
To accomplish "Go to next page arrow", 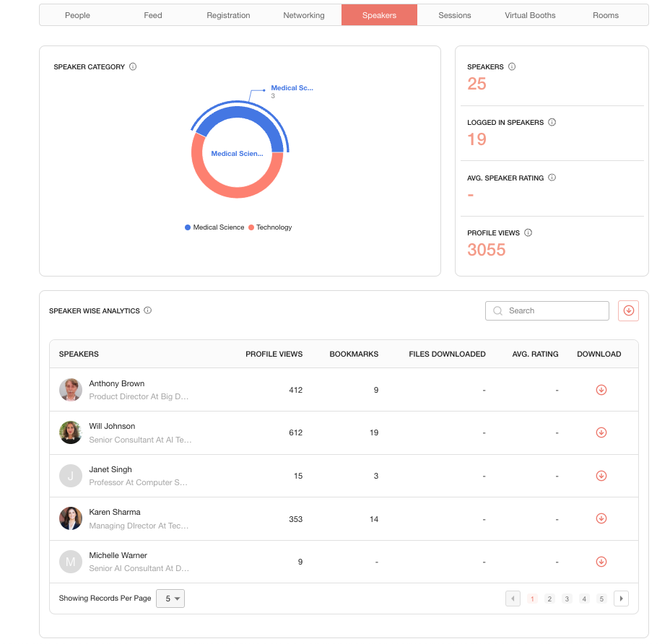I will point(621,599).
